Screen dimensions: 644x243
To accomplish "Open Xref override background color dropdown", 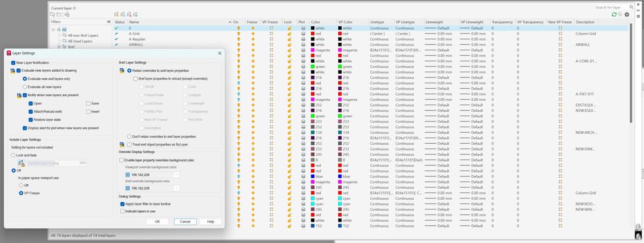I will [x=177, y=188].
